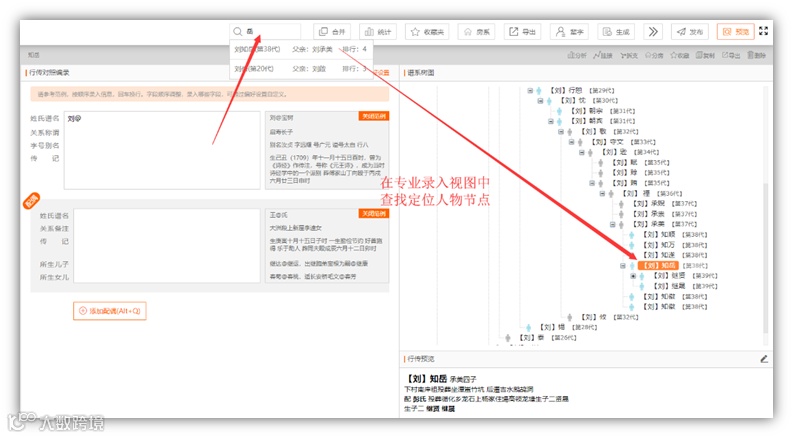
Task: Close the spouse example card with 关闭范例
Action: [x=373, y=213]
